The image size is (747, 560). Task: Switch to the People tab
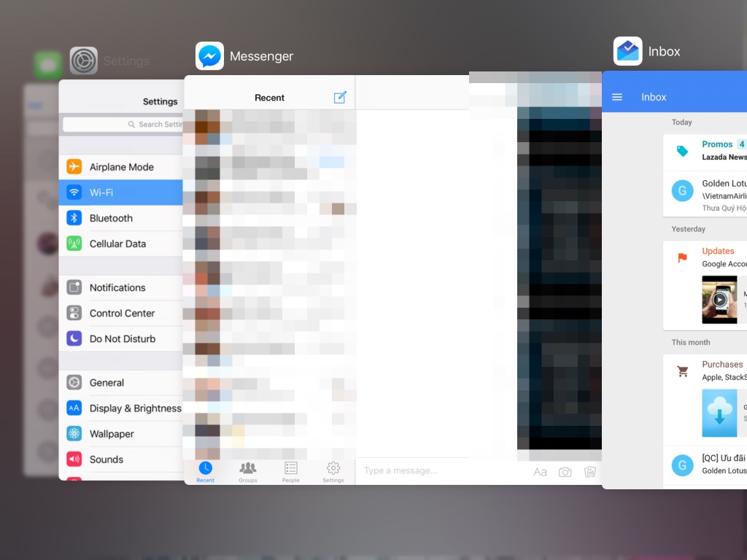291,472
